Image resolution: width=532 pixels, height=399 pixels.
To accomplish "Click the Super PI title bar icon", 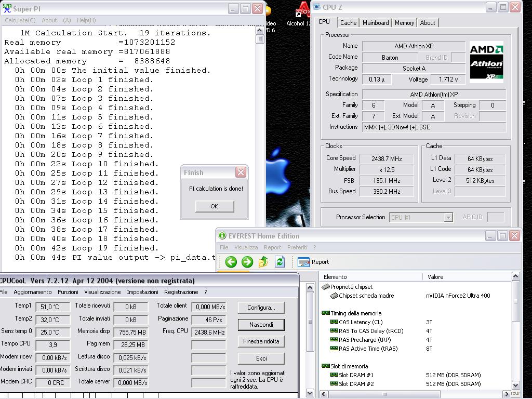I will coord(7,8).
